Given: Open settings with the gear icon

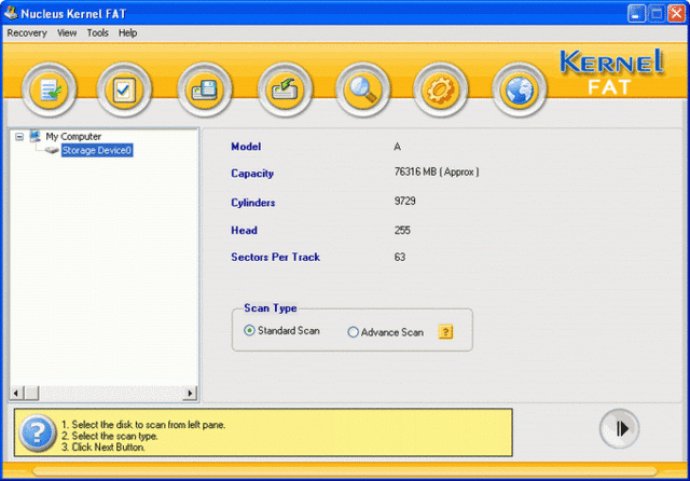Looking at the screenshot, I should [x=440, y=90].
